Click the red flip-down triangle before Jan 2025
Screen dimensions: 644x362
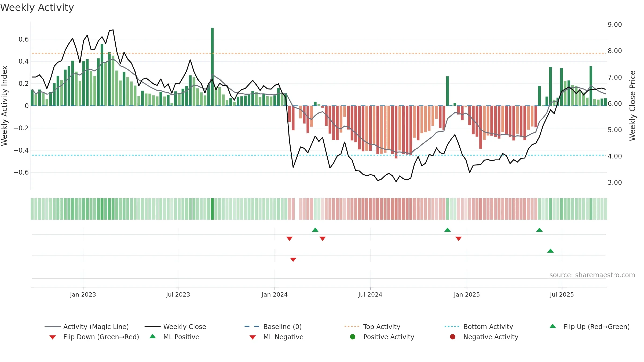(459, 239)
